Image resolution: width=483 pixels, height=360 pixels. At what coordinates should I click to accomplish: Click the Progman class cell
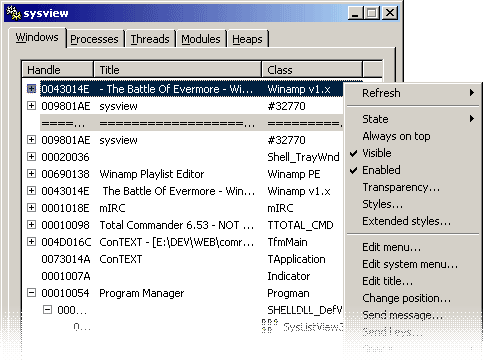point(288,293)
